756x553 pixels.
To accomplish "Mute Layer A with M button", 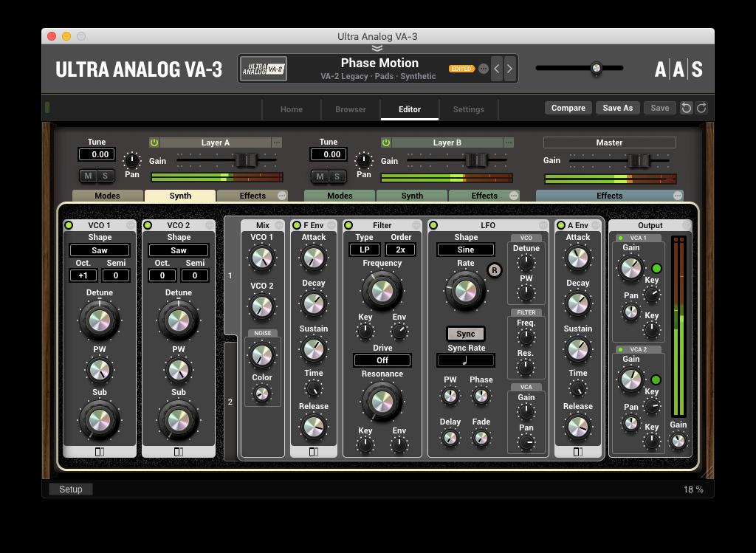I will point(88,176).
